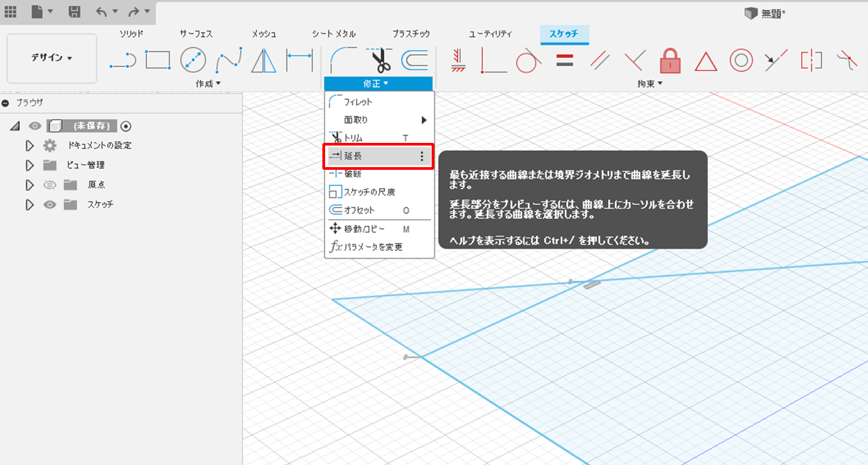This screenshot has height=465, width=868.
Task: Apply the Midpoint triangle constraint icon
Action: [705, 61]
